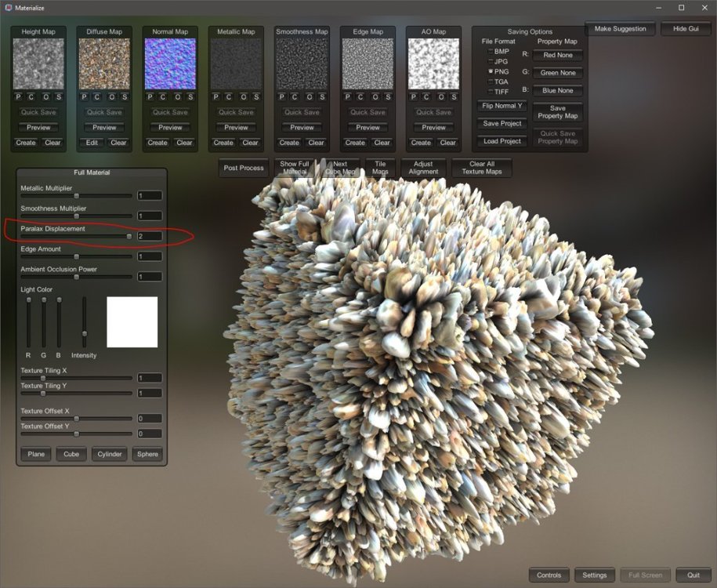Click the P button under Height Map
Screen dimensions: 717x588
[x=19, y=97]
